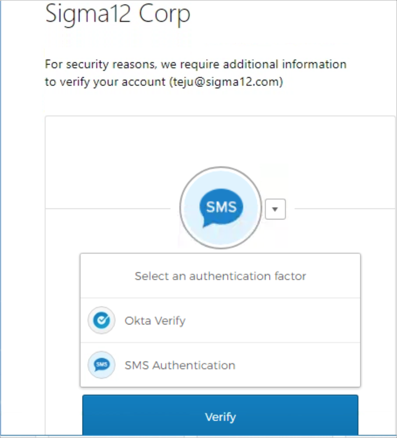Click the Okta Verify text label
Screen dimensions: 397x438
coord(155,321)
